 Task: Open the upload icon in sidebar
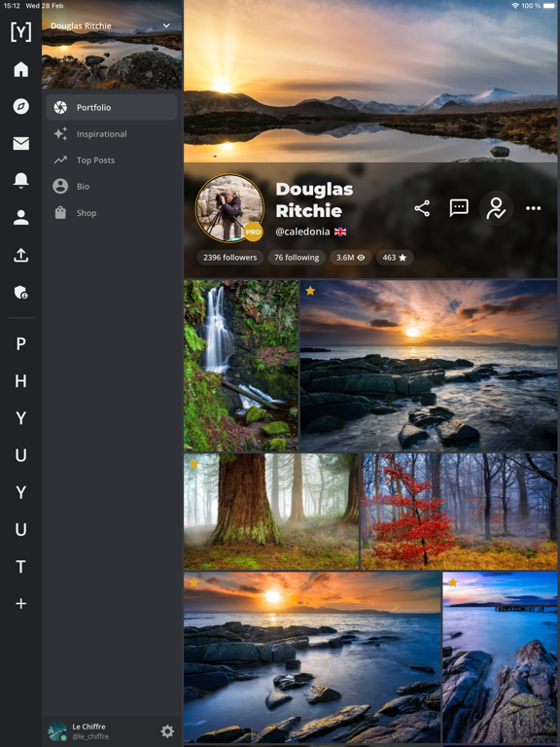click(x=21, y=256)
